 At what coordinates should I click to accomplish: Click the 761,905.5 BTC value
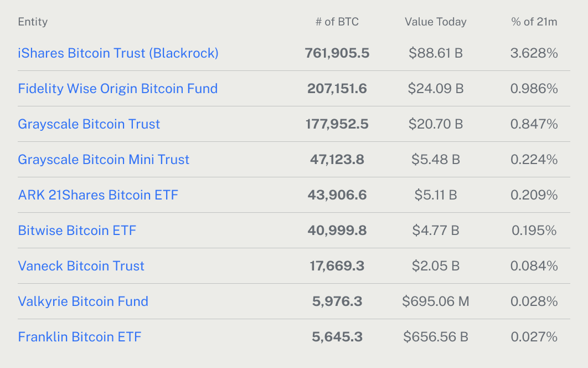point(337,53)
